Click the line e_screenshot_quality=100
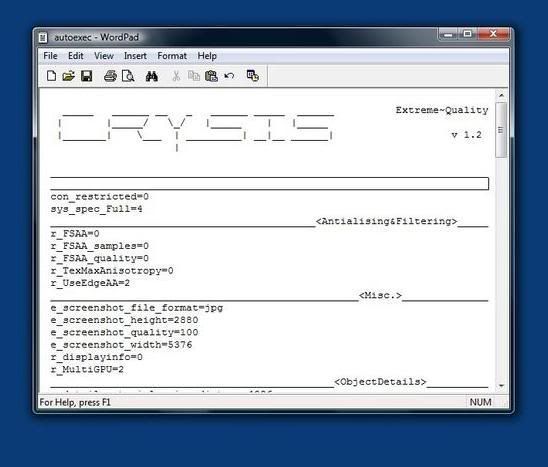 point(124,332)
